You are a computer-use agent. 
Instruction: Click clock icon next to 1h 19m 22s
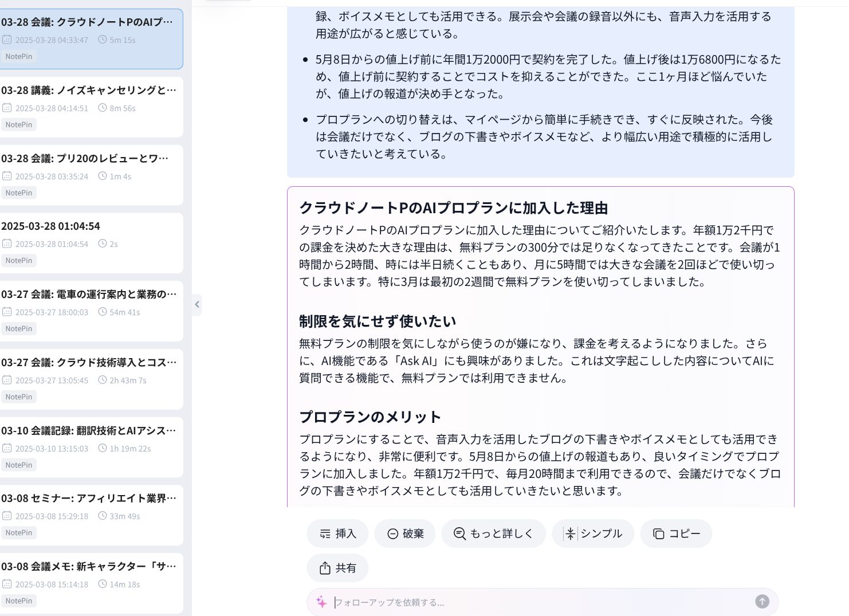tap(103, 448)
